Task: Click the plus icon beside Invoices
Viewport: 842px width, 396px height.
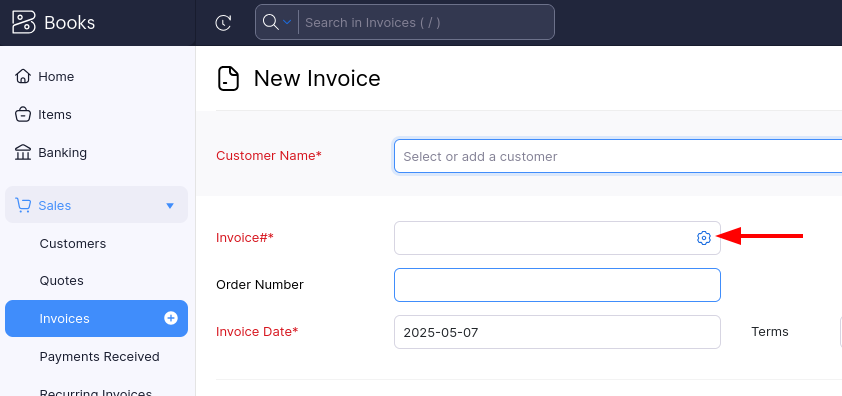Action: click(x=171, y=318)
